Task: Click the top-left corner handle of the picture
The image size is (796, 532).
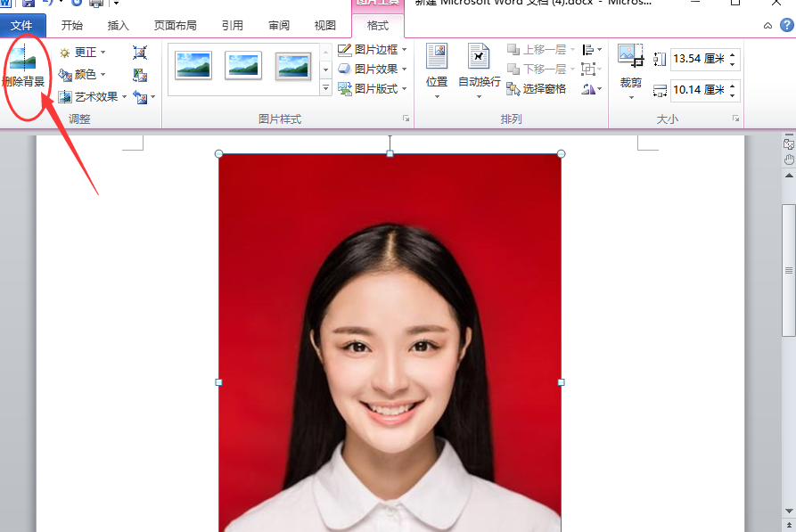Action: click(x=218, y=154)
